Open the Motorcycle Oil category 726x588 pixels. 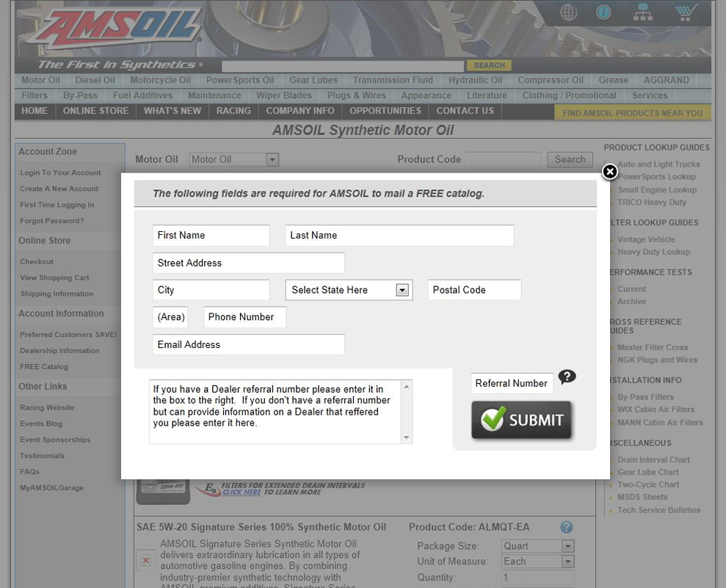tap(161, 80)
